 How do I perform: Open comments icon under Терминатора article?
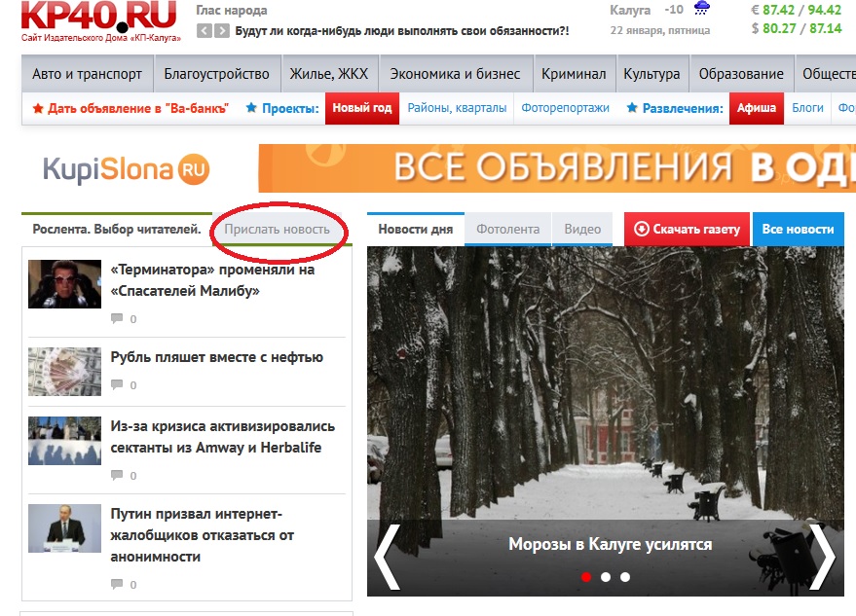tap(117, 318)
